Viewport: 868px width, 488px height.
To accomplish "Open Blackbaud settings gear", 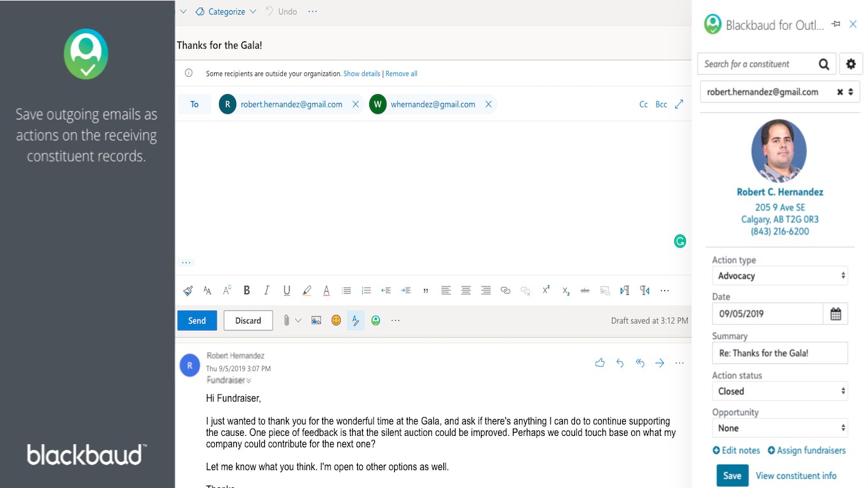I will (851, 64).
